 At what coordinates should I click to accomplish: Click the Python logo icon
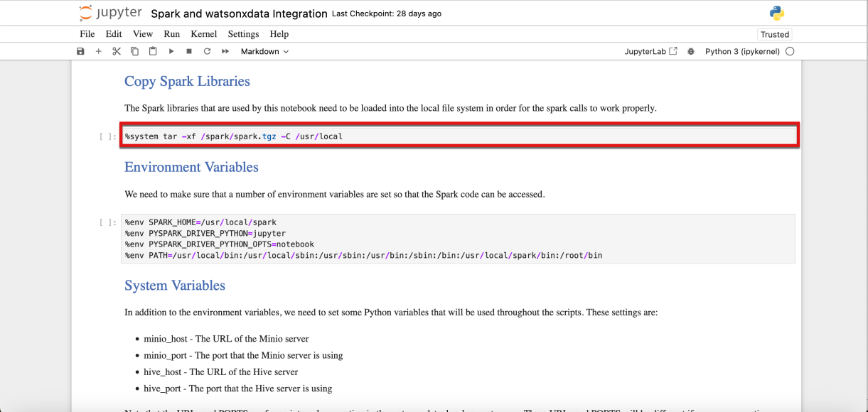(777, 13)
